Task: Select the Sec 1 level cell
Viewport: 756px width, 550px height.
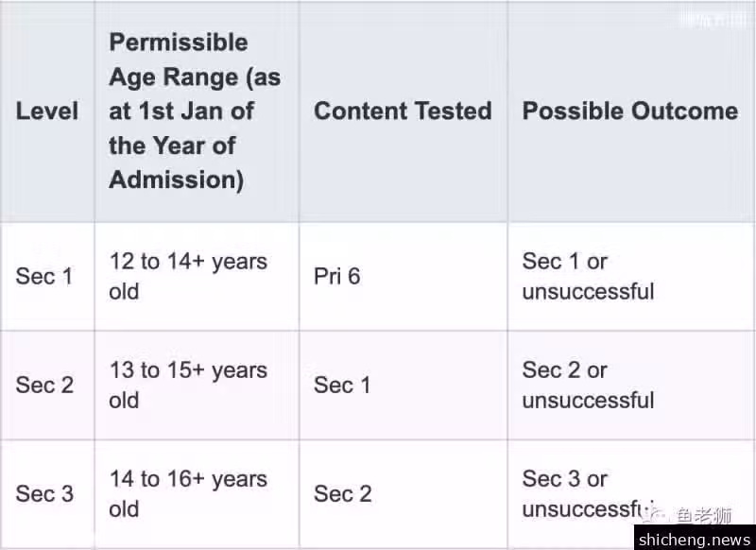Action: pos(47,277)
